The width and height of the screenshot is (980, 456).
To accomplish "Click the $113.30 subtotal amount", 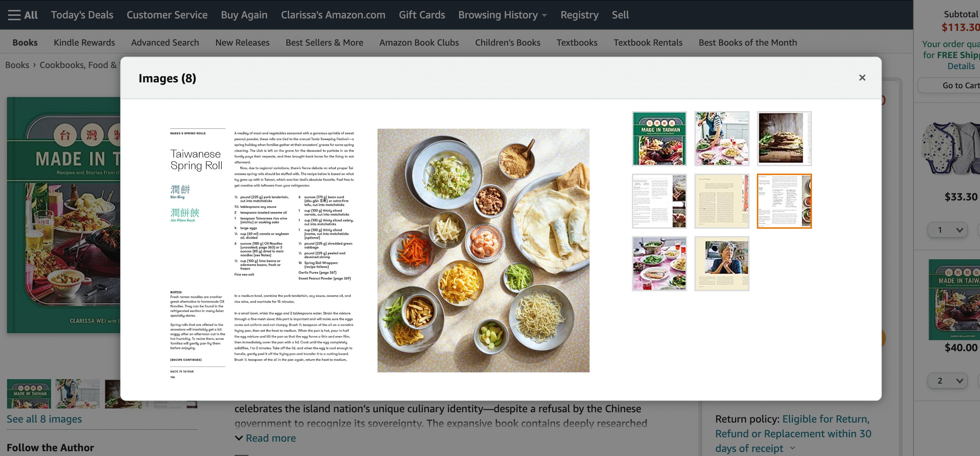I will click(x=961, y=28).
